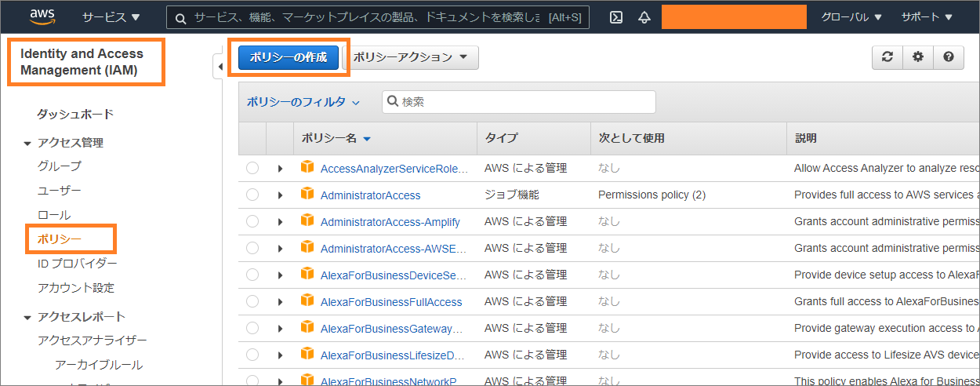Select the AccessAnalyzerServiceRole policy radio button
Image resolution: width=980 pixels, height=386 pixels.
[x=252, y=168]
